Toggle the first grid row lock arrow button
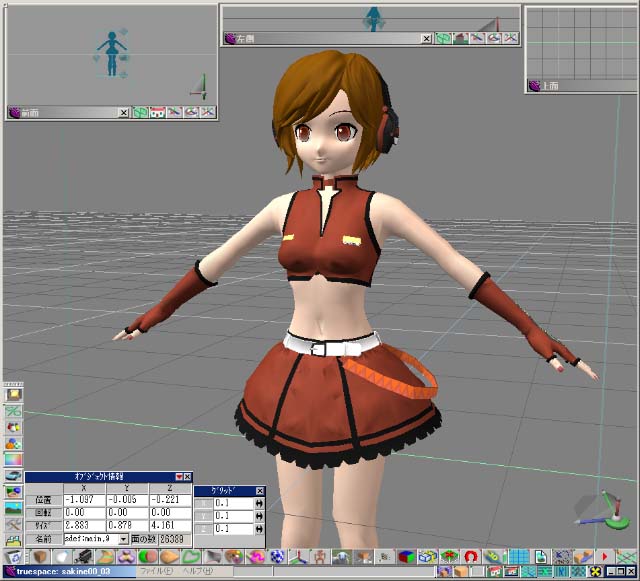 259,503
